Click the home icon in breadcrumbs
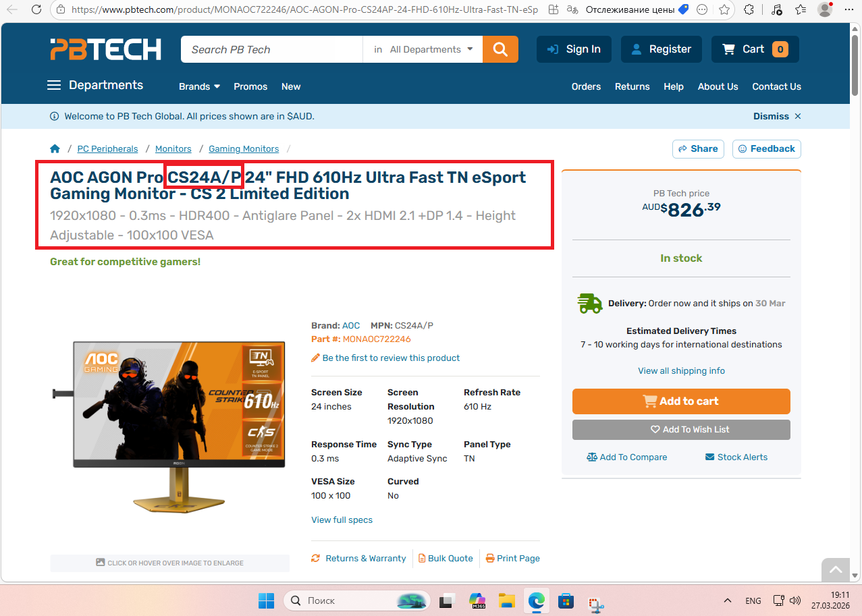 [x=55, y=148]
